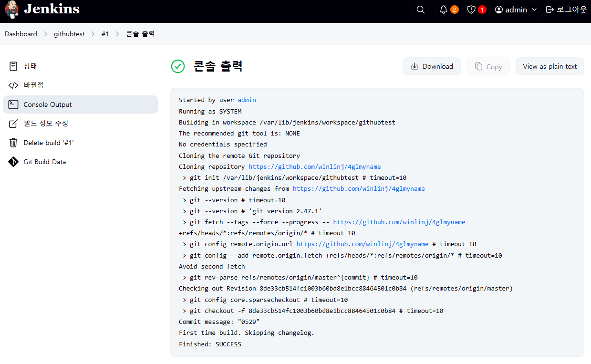Viewport: 591px width, 364px height.
Task: Open the 상태 sidebar item
Action: (80, 66)
